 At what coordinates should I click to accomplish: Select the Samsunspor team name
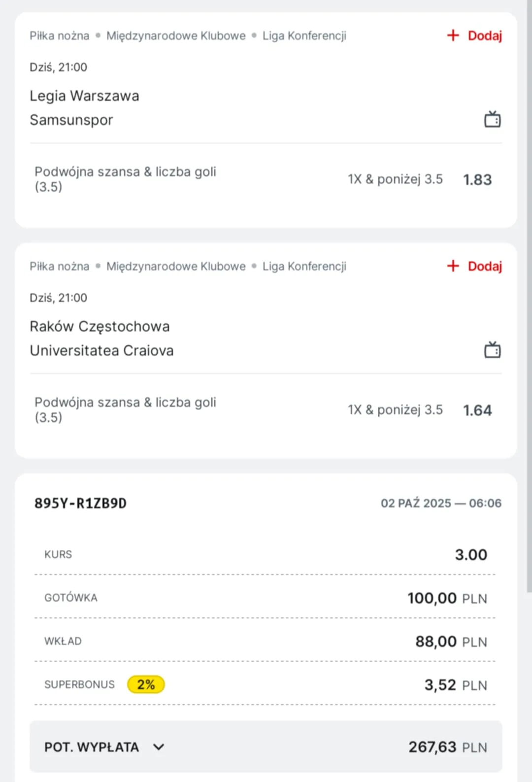pos(71,120)
